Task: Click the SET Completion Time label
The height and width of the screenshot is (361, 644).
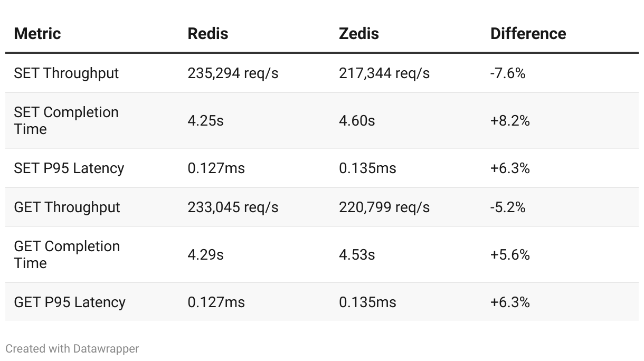Action: click(x=67, y=121)
